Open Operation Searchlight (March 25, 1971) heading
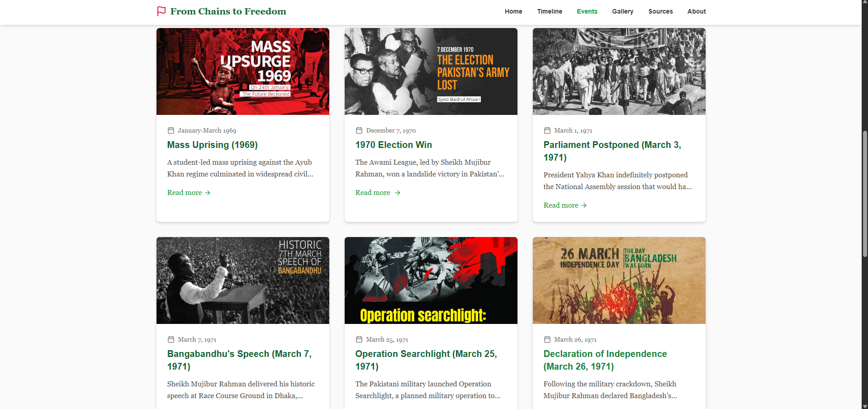 [426, 360]
